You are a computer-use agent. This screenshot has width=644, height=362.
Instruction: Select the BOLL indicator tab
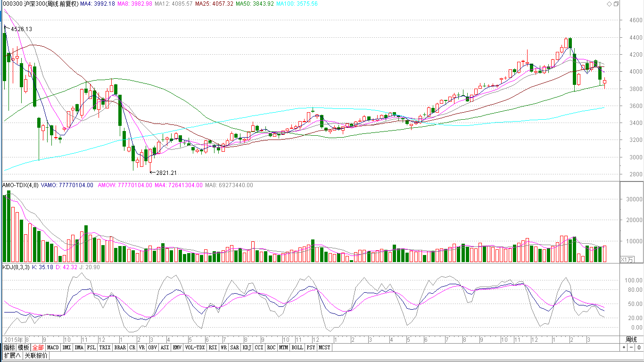click(297, 347)
